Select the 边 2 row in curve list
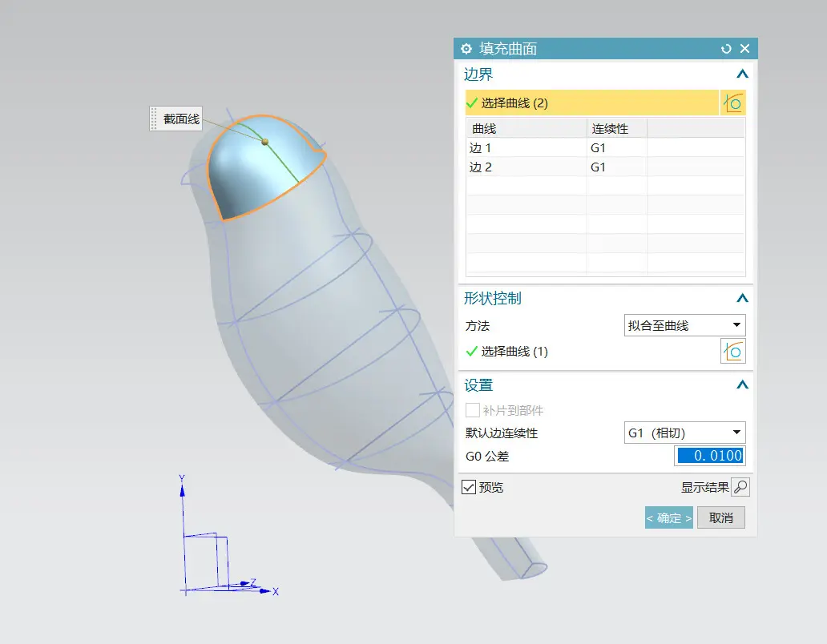This screenshot has width=827, height=644. click(x=606, y=167)
